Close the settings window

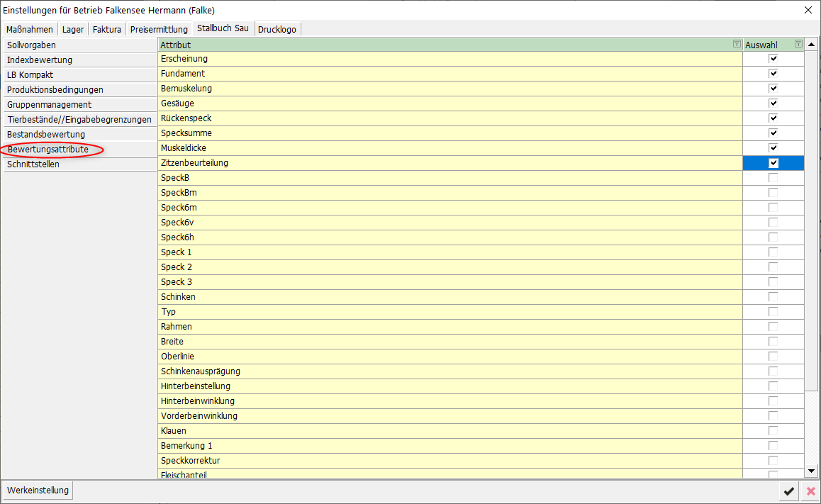tap(808, 10)
